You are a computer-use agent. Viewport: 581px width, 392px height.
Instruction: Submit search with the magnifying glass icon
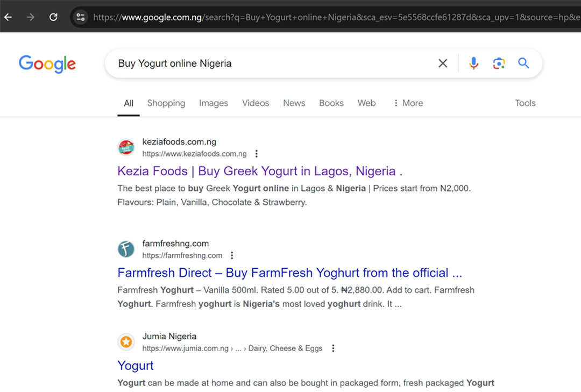pos(523,63)
